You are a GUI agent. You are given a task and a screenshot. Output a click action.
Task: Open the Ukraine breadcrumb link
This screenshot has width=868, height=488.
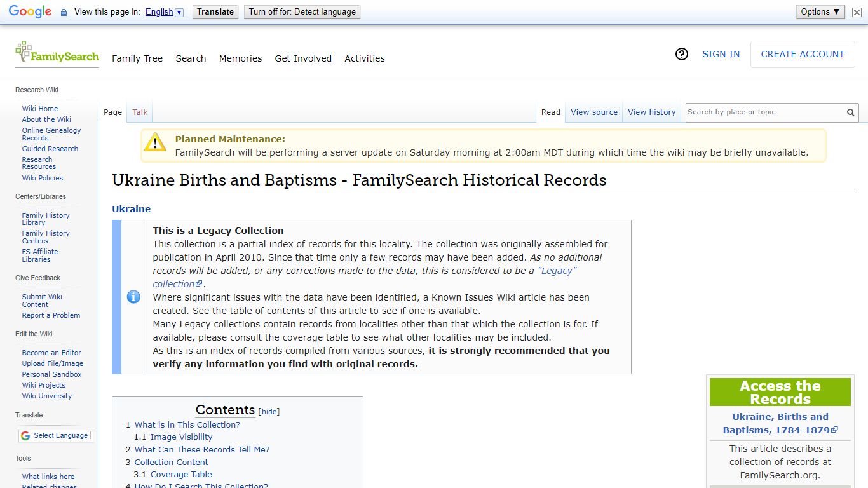(x=132, y=209)
